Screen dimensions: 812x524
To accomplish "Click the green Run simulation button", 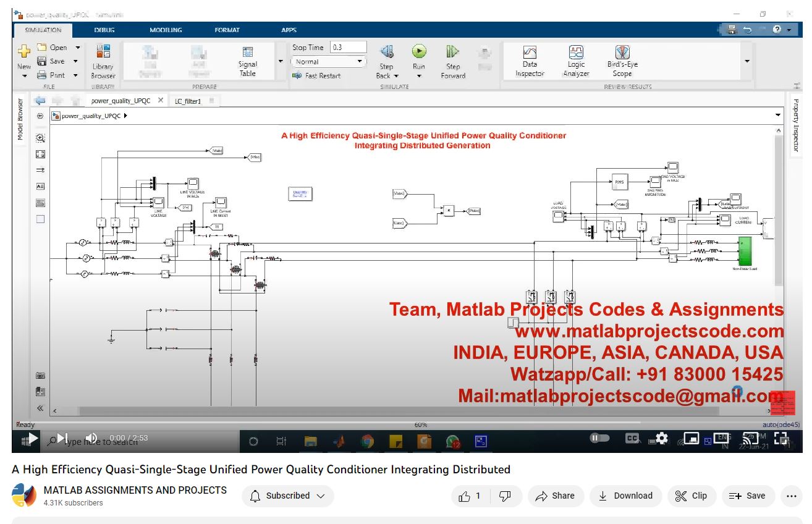I will pos(419,52).
